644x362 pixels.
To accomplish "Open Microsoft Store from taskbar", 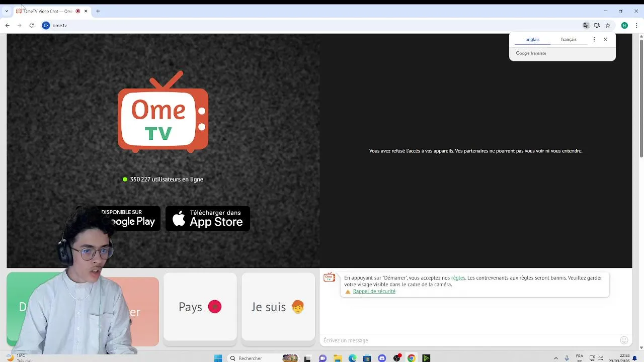I will tap(367, 358).
